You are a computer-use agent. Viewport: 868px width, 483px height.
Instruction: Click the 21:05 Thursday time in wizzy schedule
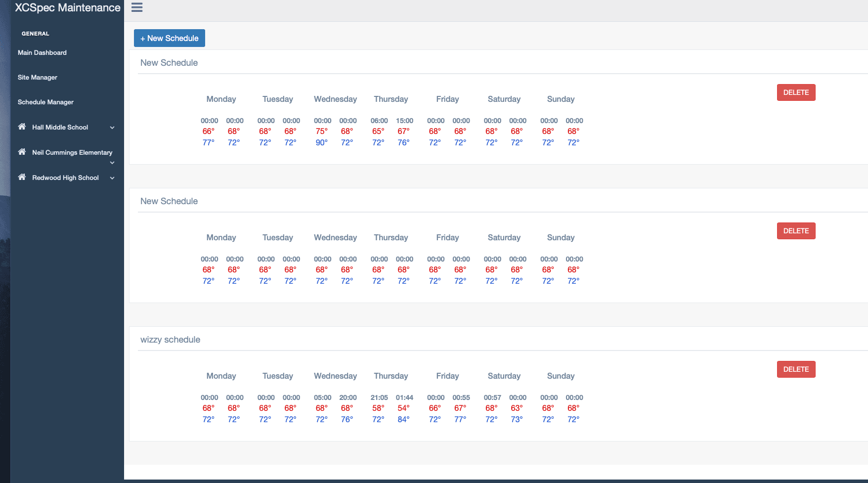coord(379,397)
